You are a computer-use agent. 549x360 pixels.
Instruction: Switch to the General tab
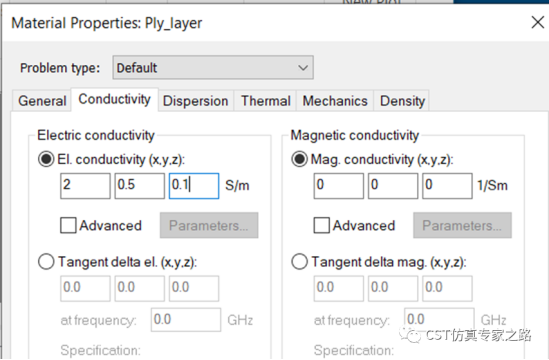(x=42, y=101)
